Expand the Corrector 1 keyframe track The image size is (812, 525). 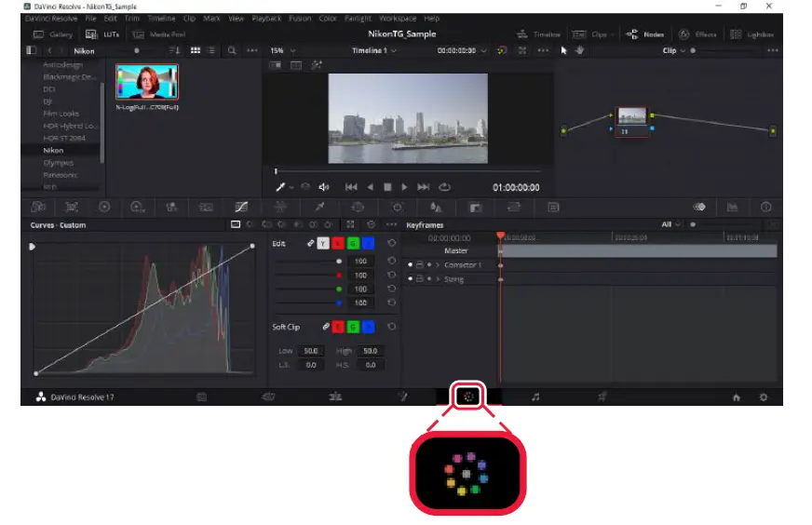[x=438, y=265]
